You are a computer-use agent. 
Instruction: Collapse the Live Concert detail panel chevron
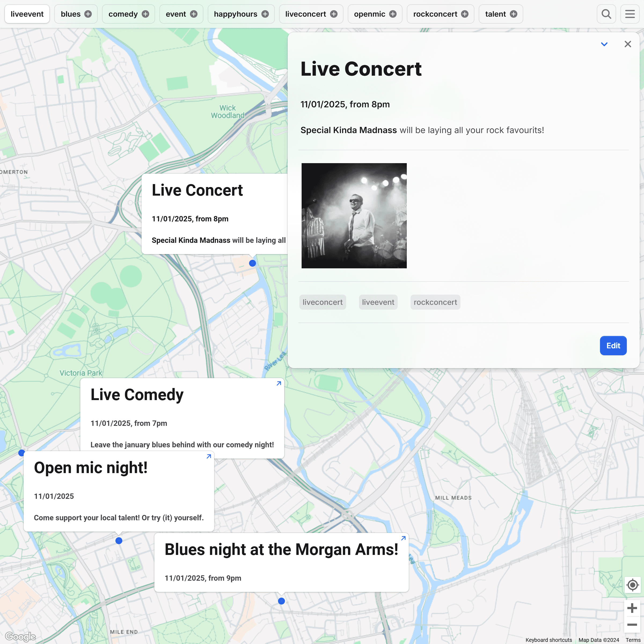(604, 44)
